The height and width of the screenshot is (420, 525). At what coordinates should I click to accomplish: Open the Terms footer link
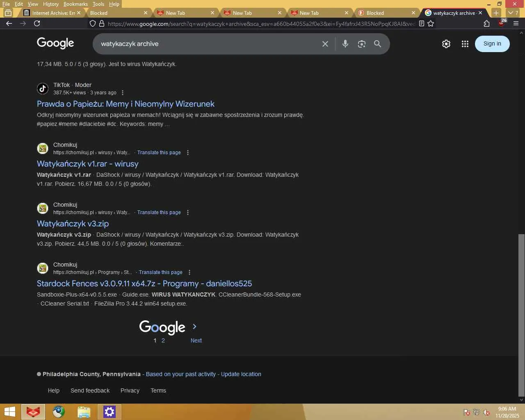click(x=158, y=390)
